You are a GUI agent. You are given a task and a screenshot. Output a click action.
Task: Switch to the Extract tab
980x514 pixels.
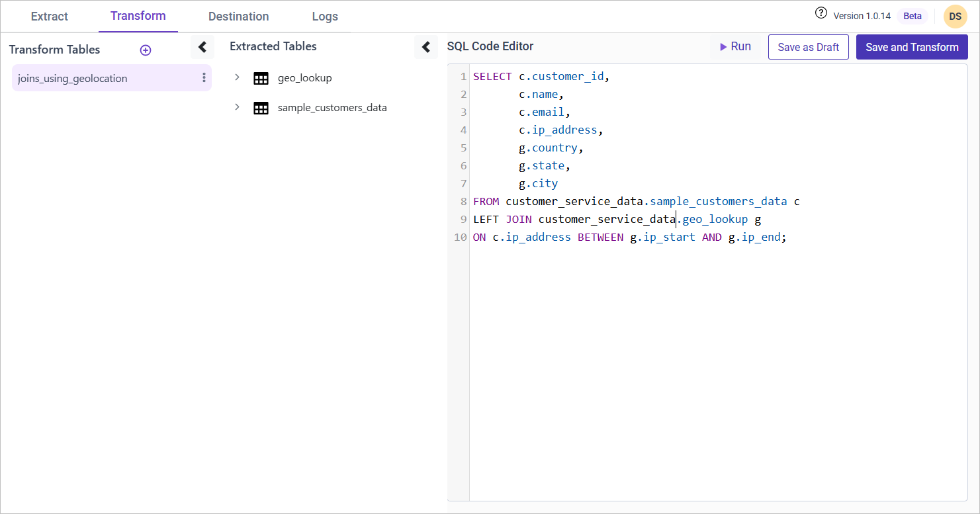(50, 17)
